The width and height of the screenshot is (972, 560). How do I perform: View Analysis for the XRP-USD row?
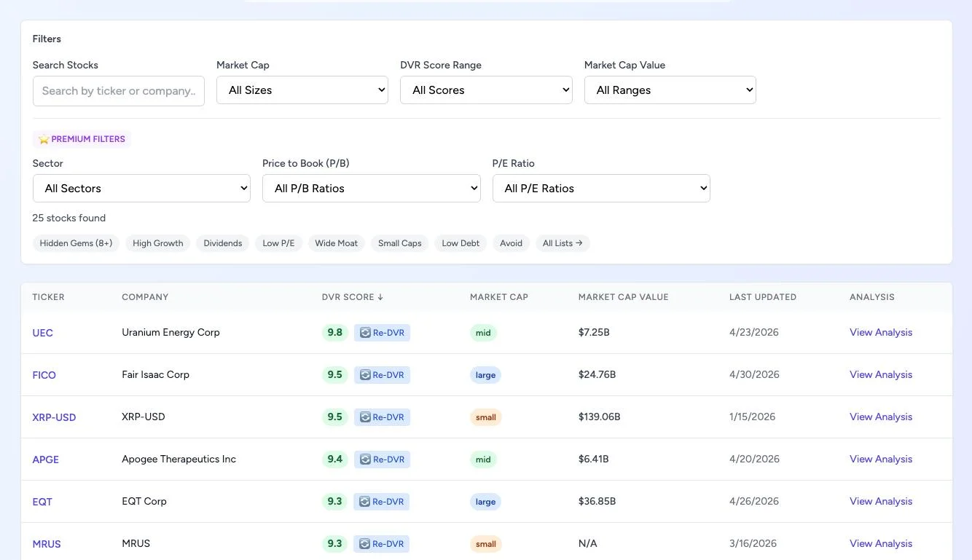coord(881,417)
